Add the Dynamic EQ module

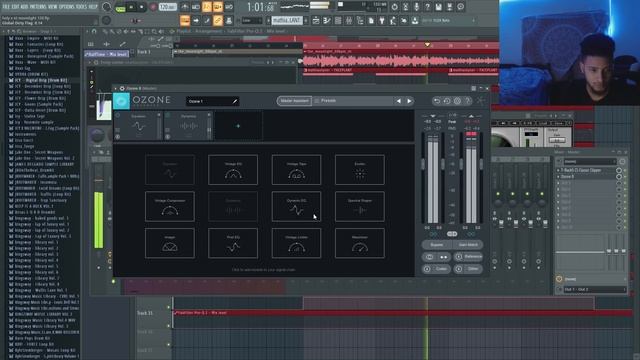click(296, 207)
